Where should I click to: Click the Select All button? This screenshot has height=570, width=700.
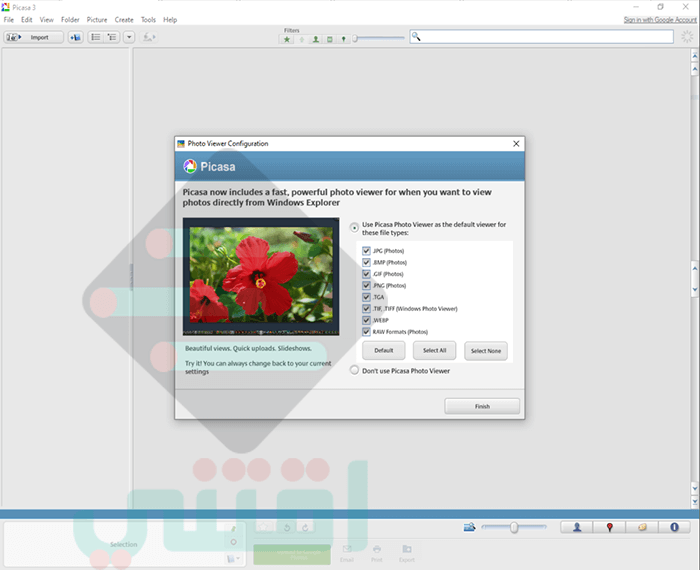pos(434,350)
